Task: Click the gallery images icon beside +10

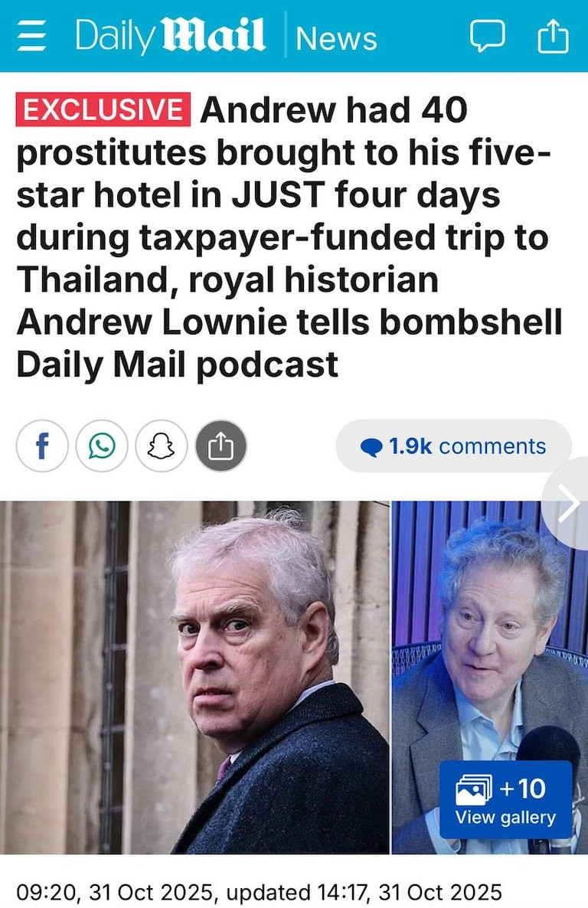Action: 474,789
